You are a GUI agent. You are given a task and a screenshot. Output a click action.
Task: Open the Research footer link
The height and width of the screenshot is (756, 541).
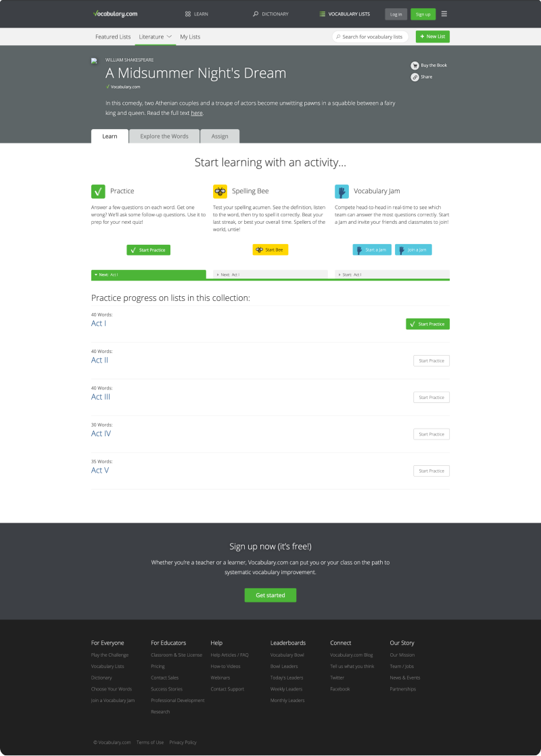coord(160,711)
